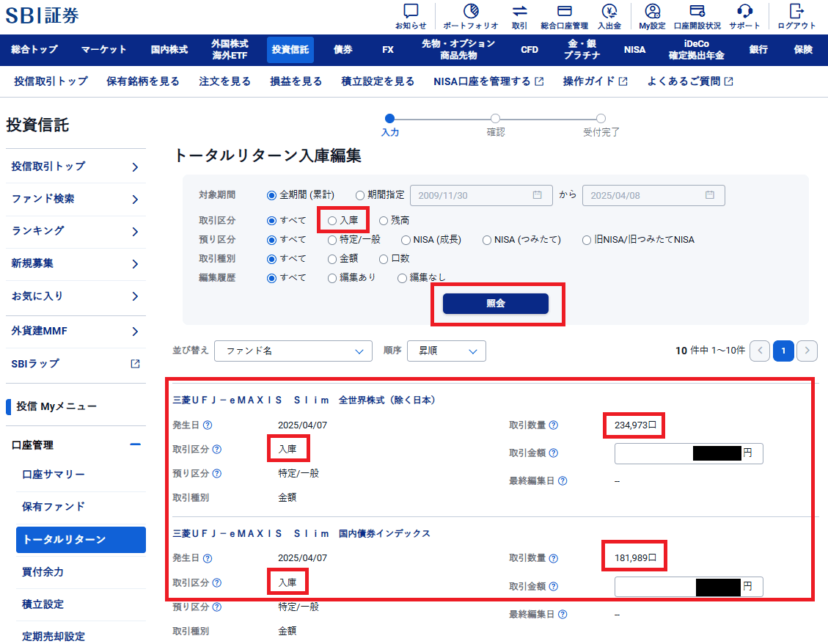Open NISA main navigation tab
Image resolution: width=828 pixels, height=644 pixels.
pyautogui.click(x=634, y=50)
